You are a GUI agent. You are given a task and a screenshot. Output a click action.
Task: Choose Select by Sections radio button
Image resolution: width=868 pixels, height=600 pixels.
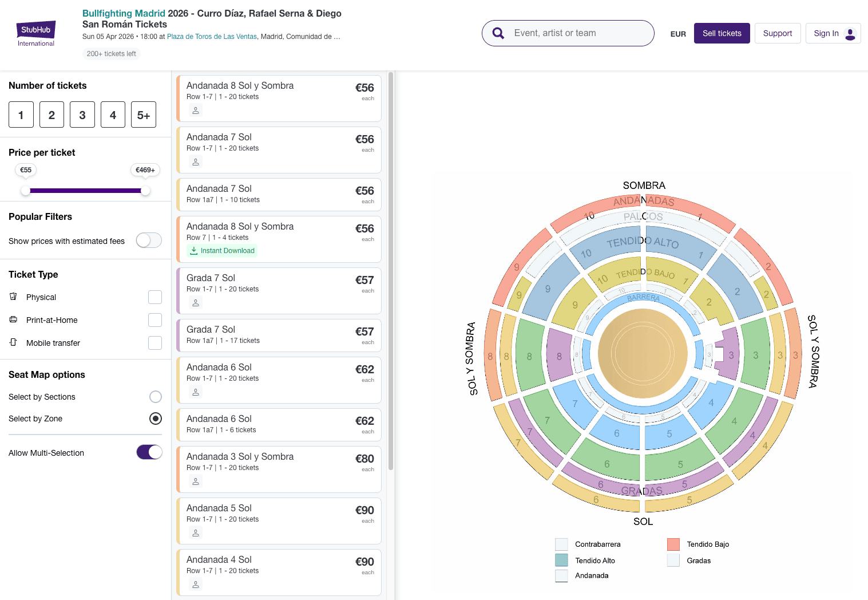click(156, 397)
